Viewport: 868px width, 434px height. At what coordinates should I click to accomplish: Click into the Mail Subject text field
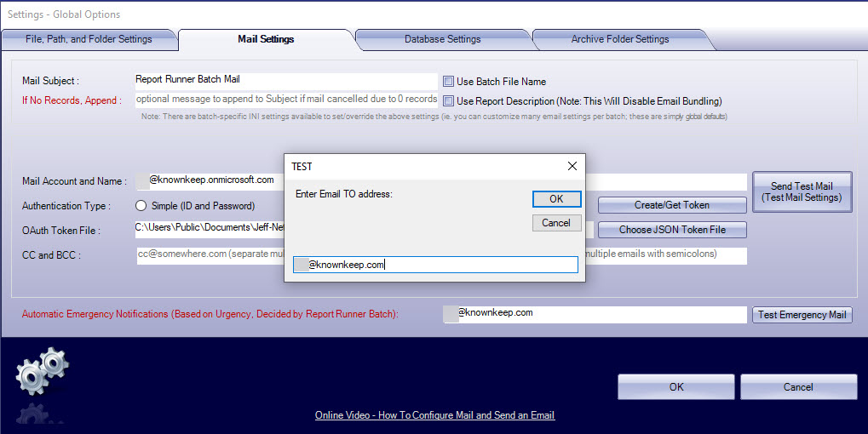click(x=286, y=80)
